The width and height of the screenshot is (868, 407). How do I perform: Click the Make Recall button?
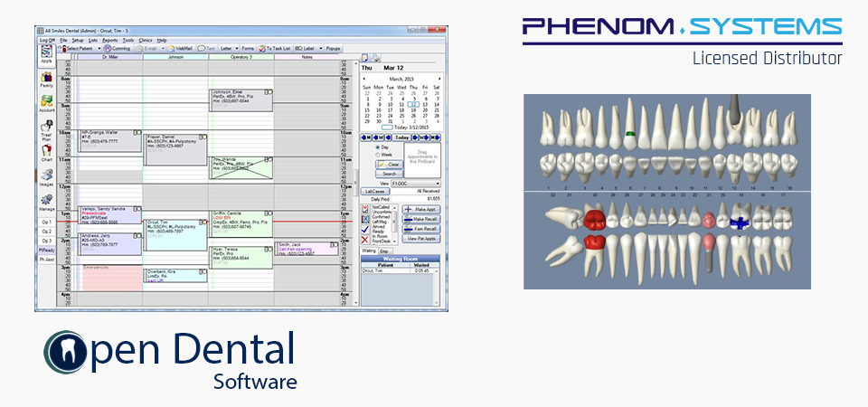[x=420, y=219]
